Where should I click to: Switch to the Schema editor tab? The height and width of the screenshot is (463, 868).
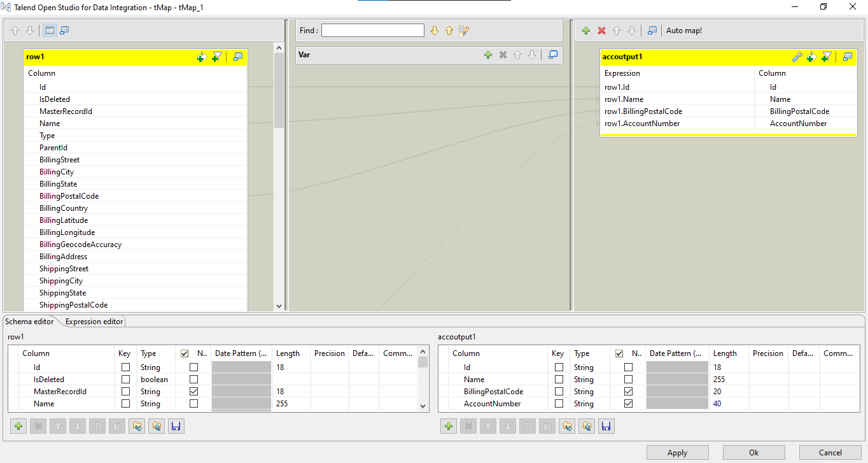(29, 322)
